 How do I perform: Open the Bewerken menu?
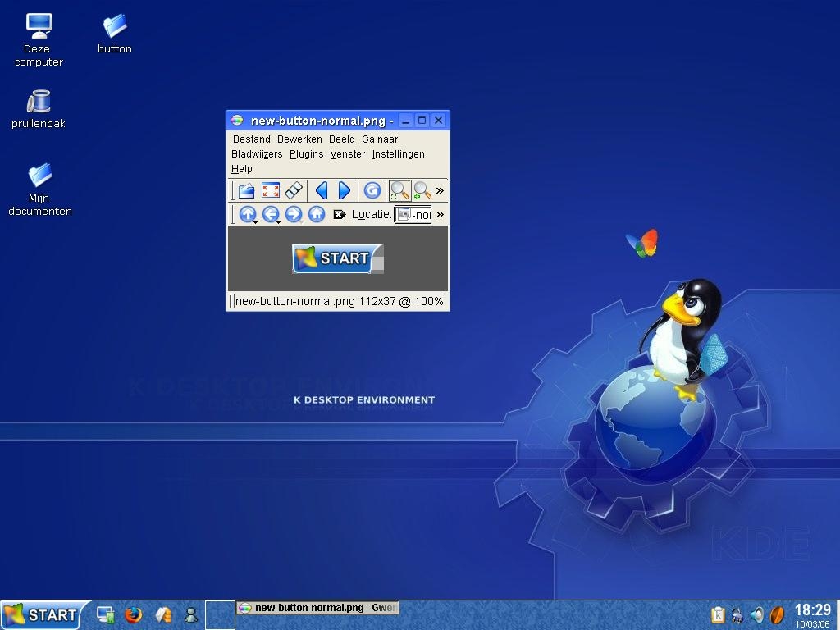click(x=299, y=139)
